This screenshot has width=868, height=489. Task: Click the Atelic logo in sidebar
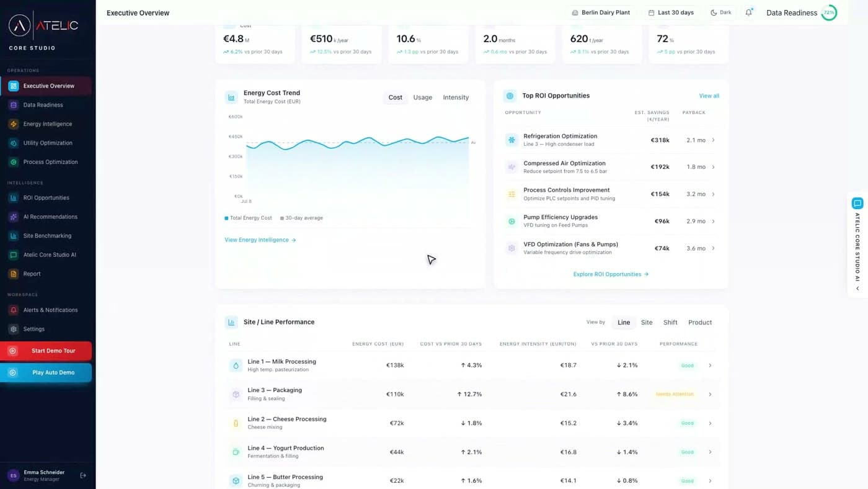(x=43, y=25)
